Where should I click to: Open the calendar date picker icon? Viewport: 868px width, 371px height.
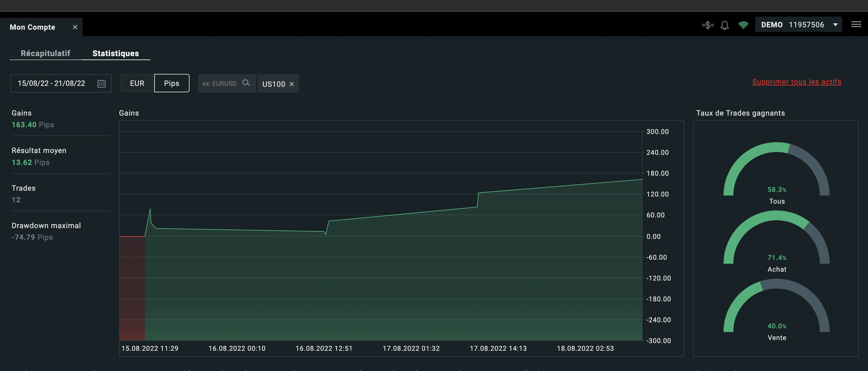click(x=102, y=83)
